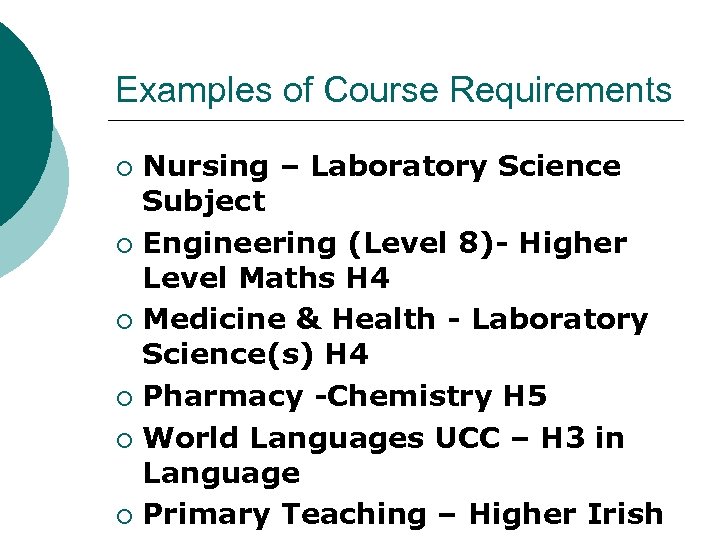Click the bullet marker before Medicine & Health
The width and height of the screenshot is (720, 540).
pyautogui.click(x=123, y=321)
